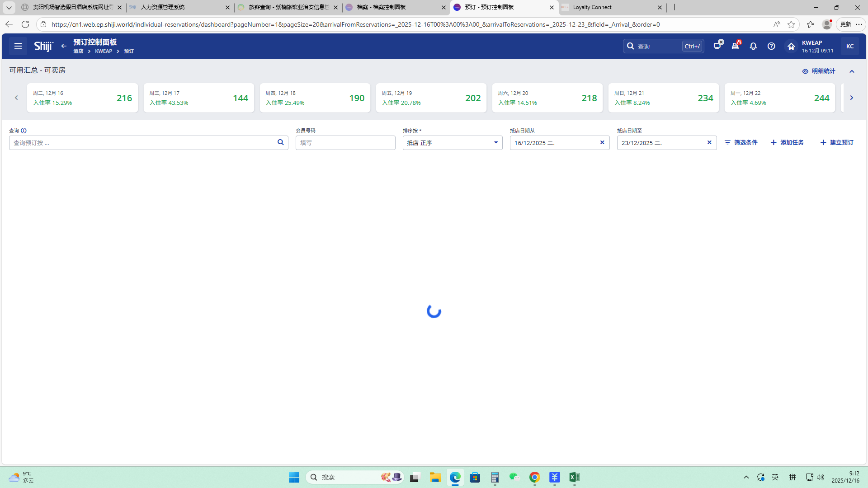Click the back arrow next to Shiji logo
Viewport: 868px width, 488px height.
(64, 46)
